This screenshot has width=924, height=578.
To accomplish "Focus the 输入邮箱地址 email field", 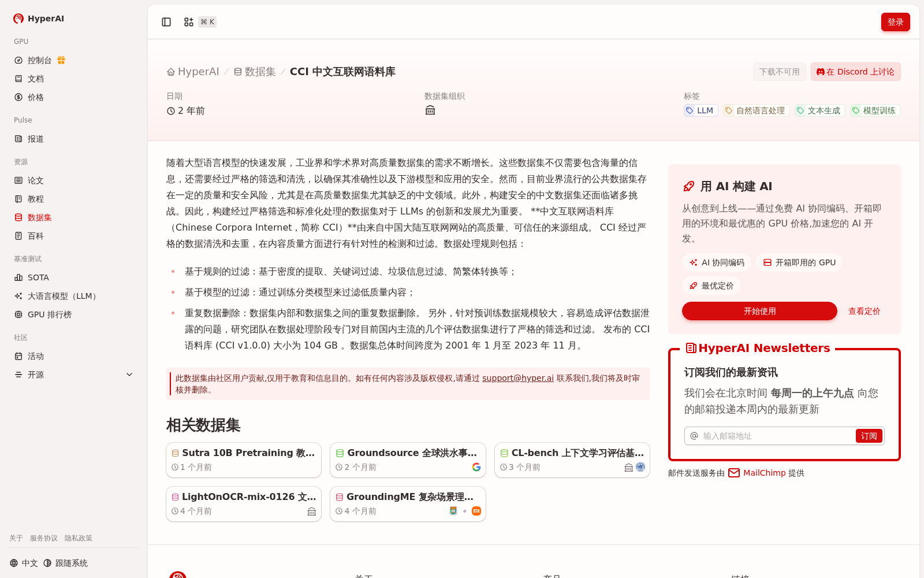I will click(x=776, y=436).
